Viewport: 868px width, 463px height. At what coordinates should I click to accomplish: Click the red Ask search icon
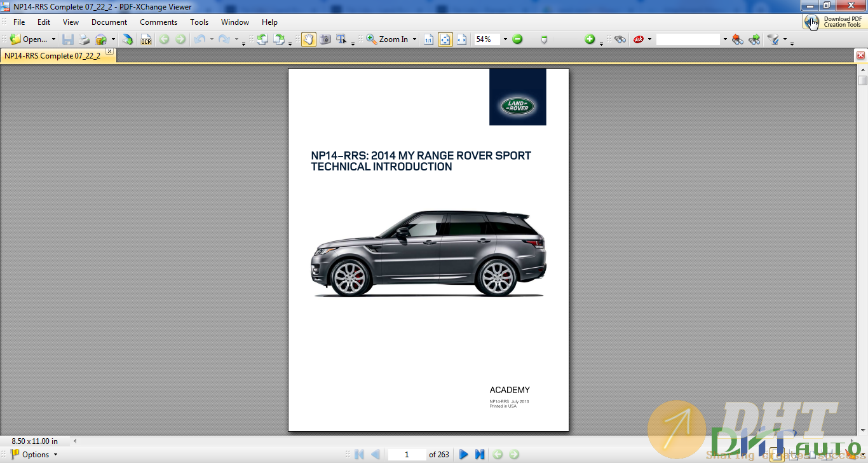(x=639, y=39)
